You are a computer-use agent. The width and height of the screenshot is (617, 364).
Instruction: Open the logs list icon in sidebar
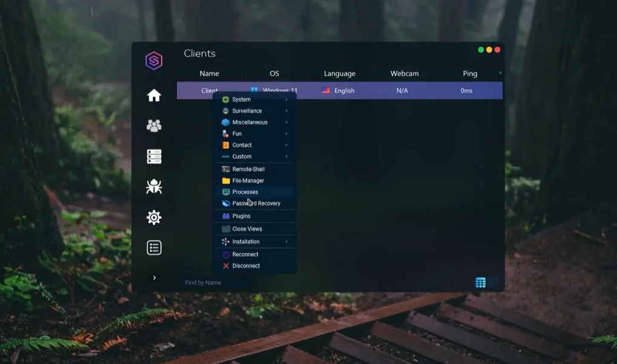pos(154,247)
